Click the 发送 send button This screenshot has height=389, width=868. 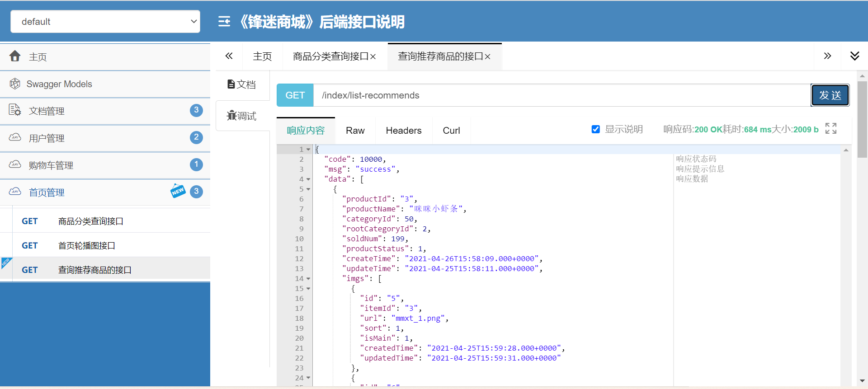point(830,95)
